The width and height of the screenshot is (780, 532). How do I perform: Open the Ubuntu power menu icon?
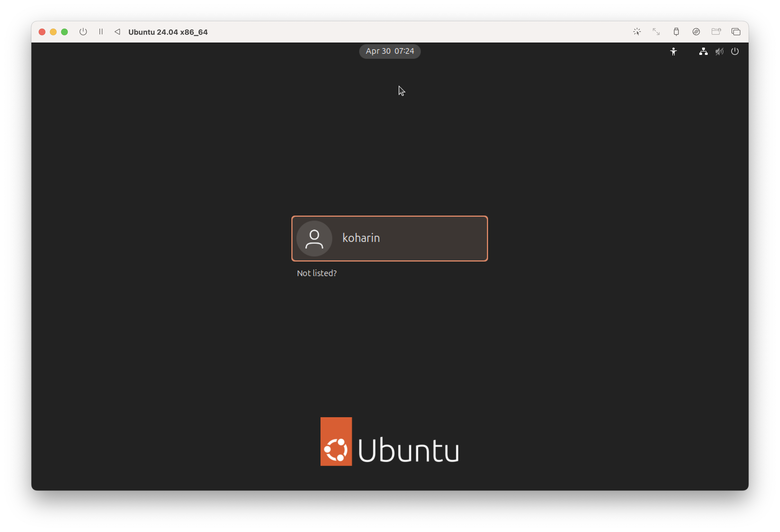click(x=735, y=52)
